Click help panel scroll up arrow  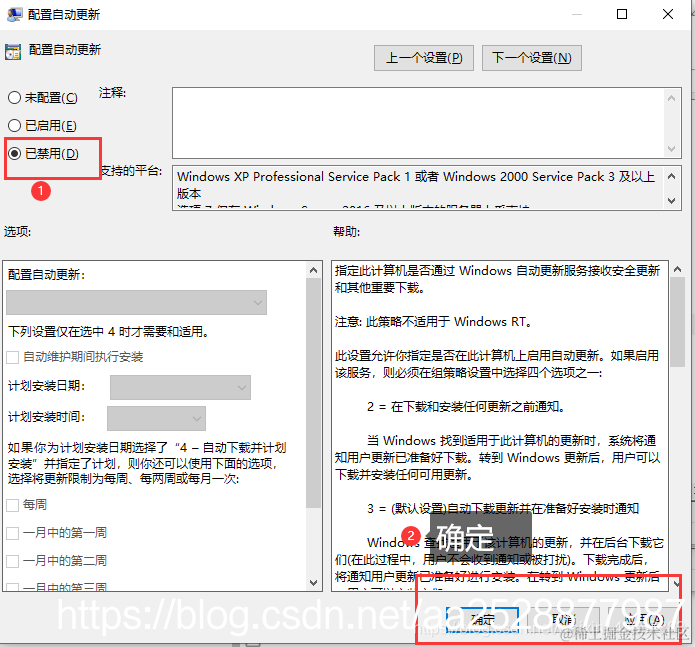pyautogui.click(x=677, y=269)
